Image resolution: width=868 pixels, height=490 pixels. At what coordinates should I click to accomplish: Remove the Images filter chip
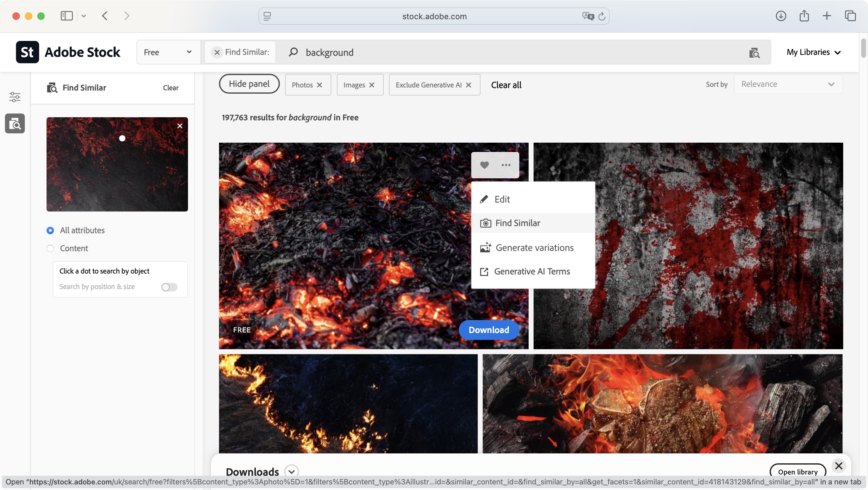372,85
